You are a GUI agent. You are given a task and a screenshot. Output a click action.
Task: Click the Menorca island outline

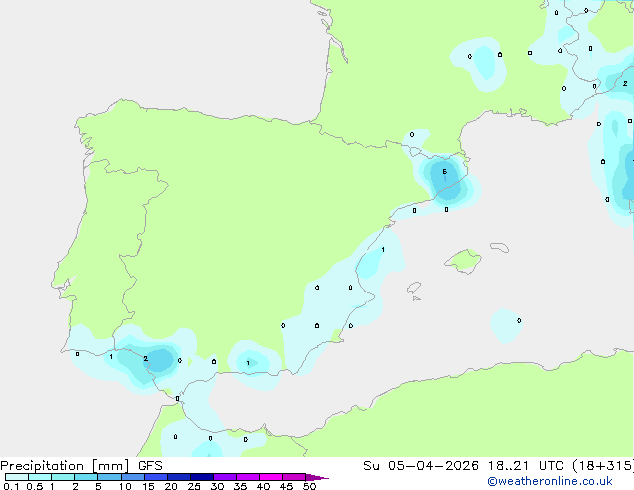pyautogui.click(x=500, y=247)
